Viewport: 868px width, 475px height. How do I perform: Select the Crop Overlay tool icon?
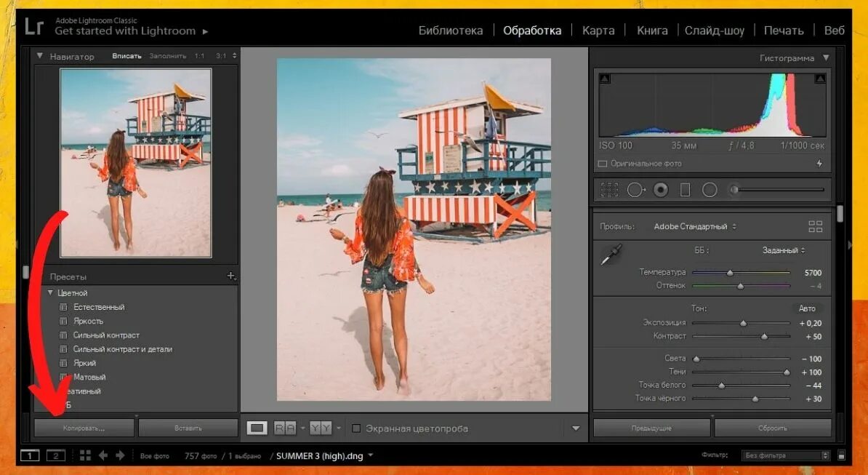[x=609, y=190]
